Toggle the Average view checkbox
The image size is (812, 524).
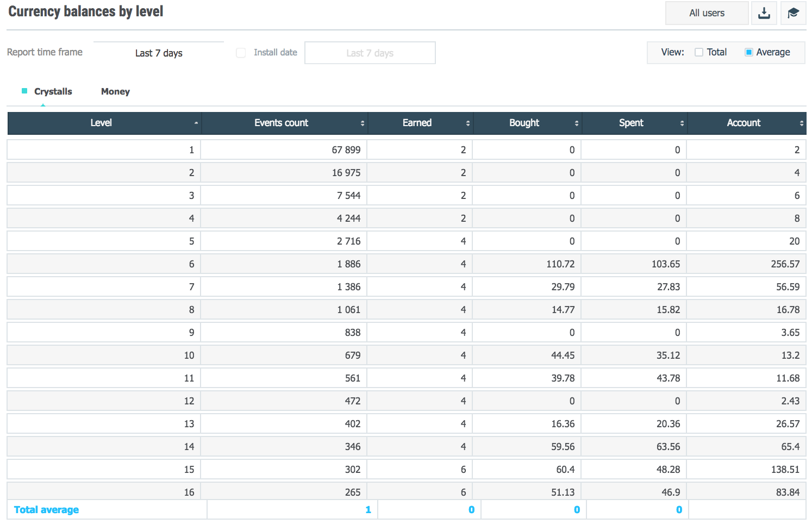pos(748,52)
